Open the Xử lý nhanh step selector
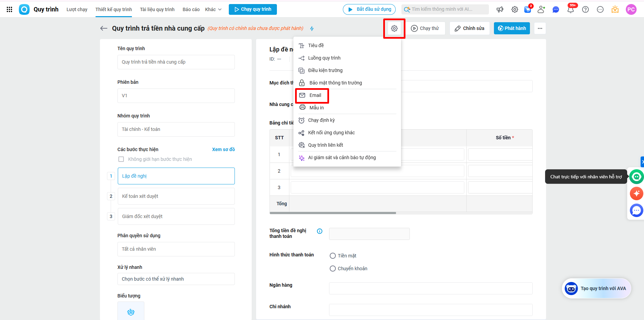Image resolution: width=644 pixels, height=320 pixels. tap(176, 279)
